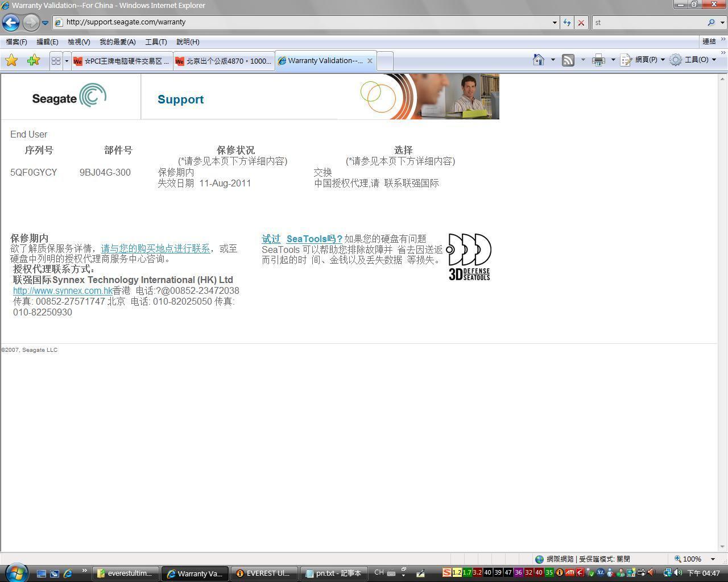728x582 pixels.
Task: Click the RSS feeds icon
Action: pyautogui.click(x=568, y=60)
